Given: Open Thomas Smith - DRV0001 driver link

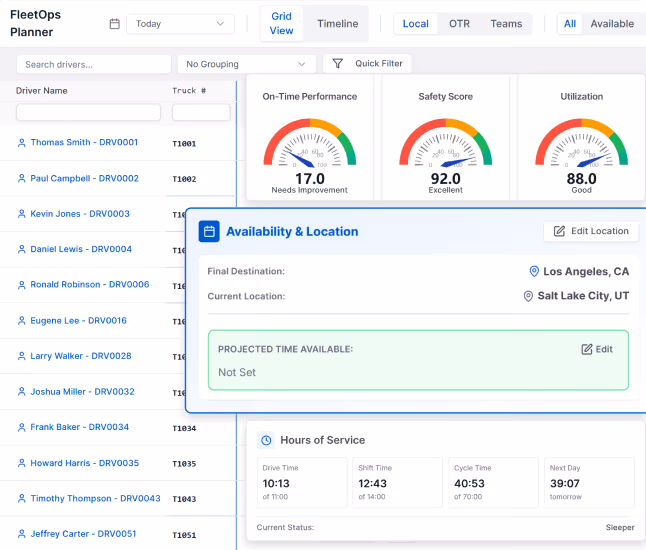Looking at the screenshot, I should pyautogui.click(x=84, y=143).
